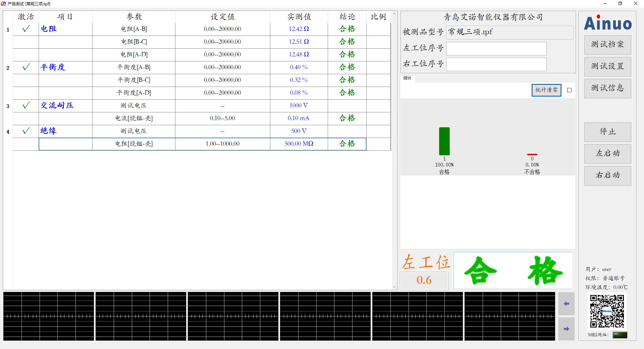This screenshot has height=349, width=644.
Task: Click the Ainuo company logo
Action: [x=607, y=23]
